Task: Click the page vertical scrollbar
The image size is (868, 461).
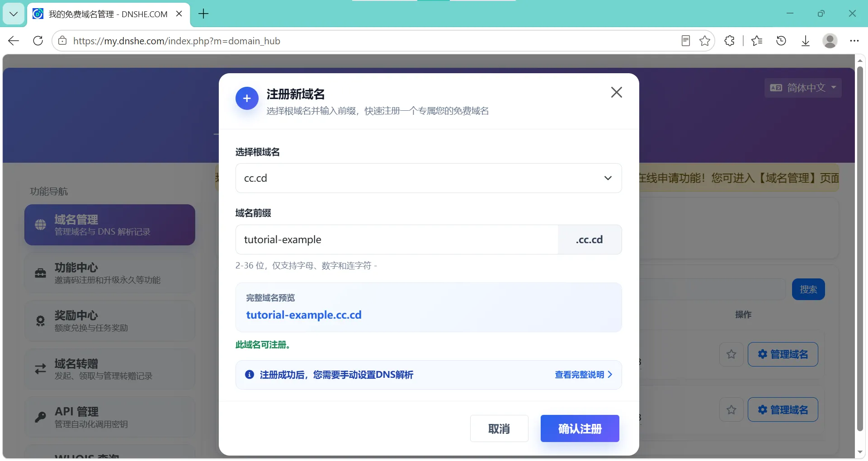Action: click(x=860, y=249)
